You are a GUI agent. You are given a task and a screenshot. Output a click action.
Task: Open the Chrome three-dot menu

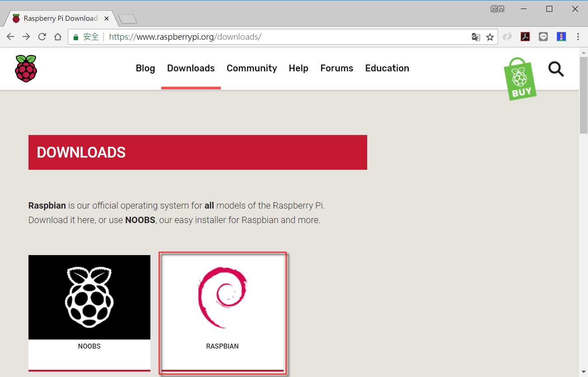pos(578,37)
